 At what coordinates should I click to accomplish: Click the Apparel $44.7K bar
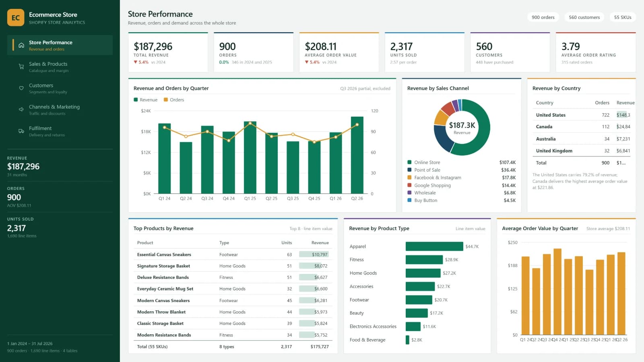pyautogui.click(x=434, y=246)
